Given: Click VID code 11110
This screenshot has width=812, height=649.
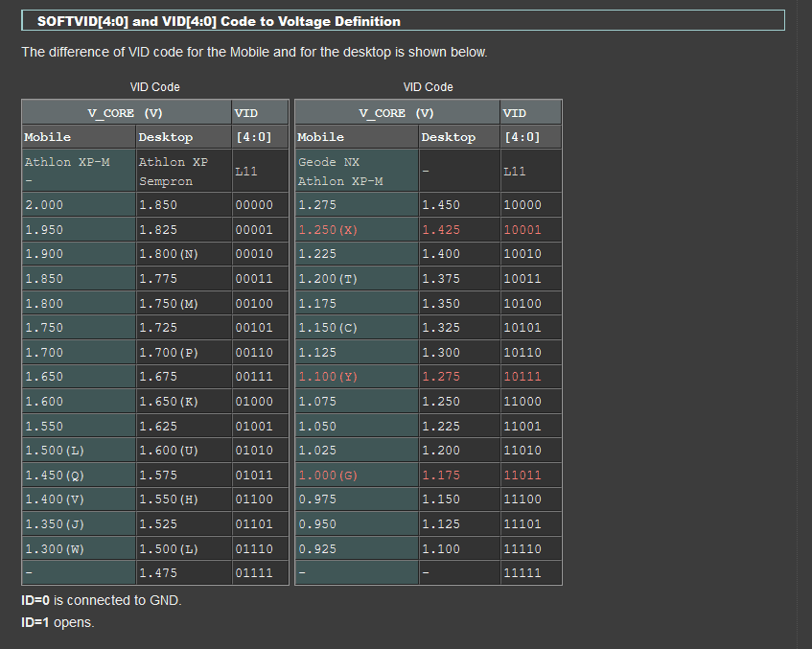Looking at the screenshot, I should point(522,549).
